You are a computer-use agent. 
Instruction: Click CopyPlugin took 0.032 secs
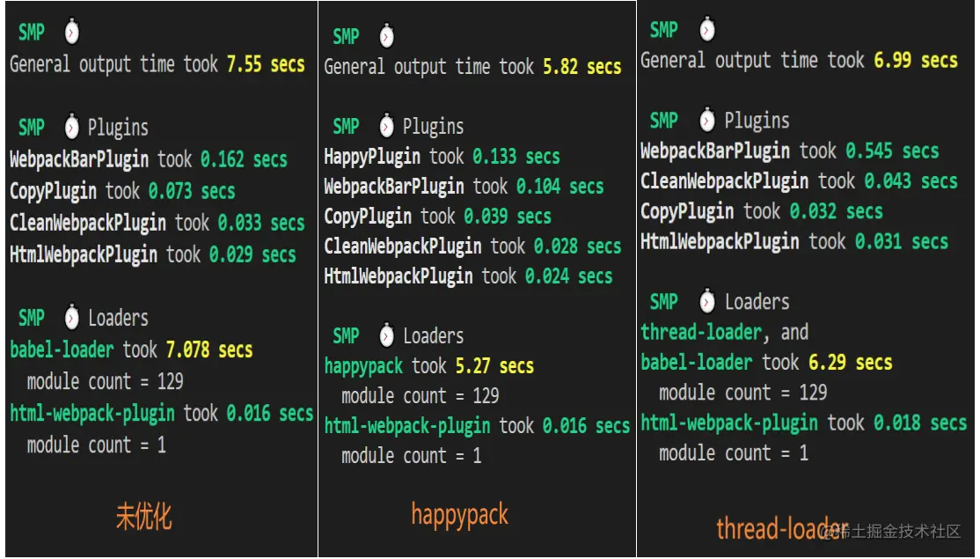pyautogui.click(x=761, y=211)
